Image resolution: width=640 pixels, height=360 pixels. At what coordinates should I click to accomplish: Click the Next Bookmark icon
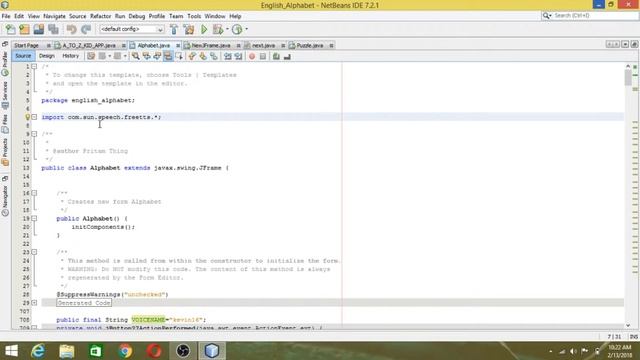coord(203,56)
